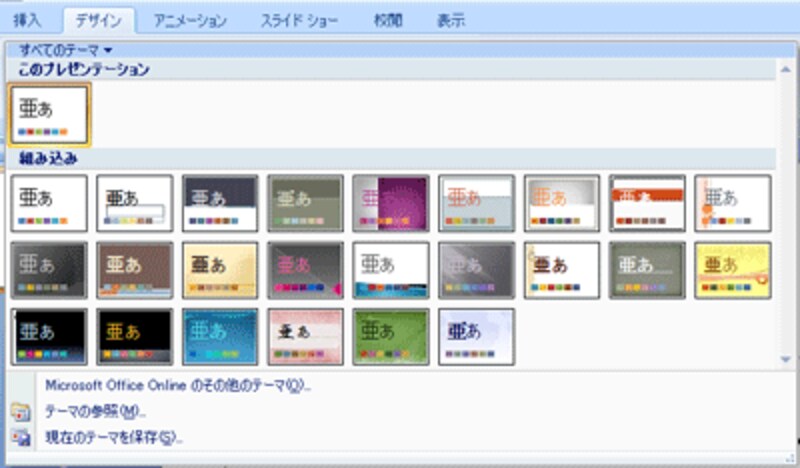Switch to the アニメーション tab
Screen dimensions: 800x468
pos(189,20)
